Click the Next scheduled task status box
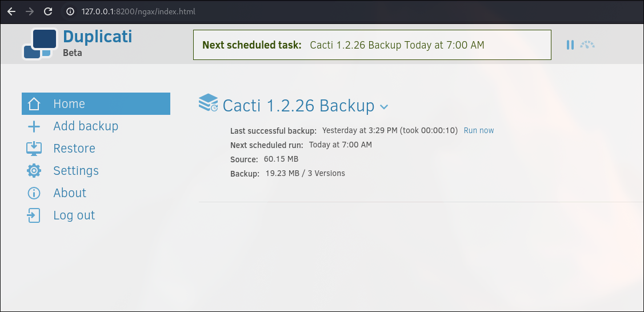This screenshot has height=312, width=644. click(372, 45)
